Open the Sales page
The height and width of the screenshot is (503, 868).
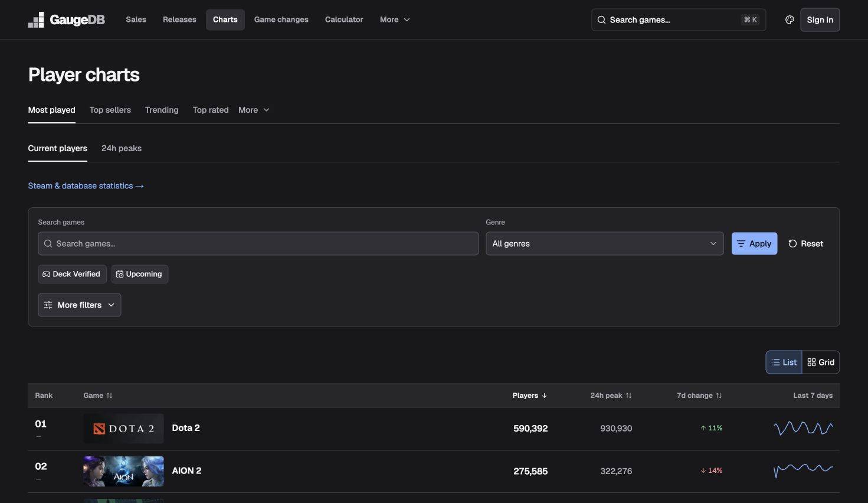point(136,19)
